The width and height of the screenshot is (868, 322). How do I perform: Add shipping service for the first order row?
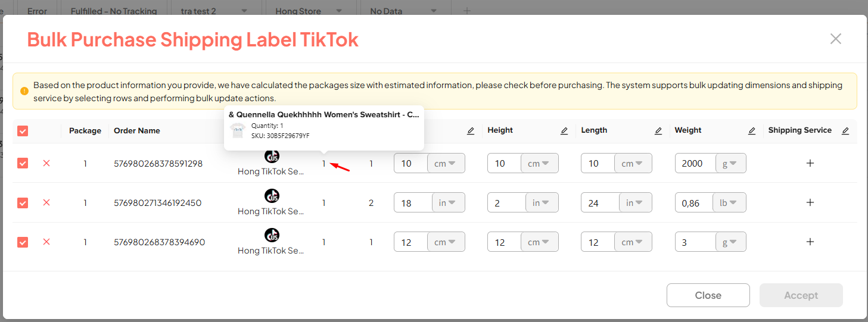click(810, 163)
